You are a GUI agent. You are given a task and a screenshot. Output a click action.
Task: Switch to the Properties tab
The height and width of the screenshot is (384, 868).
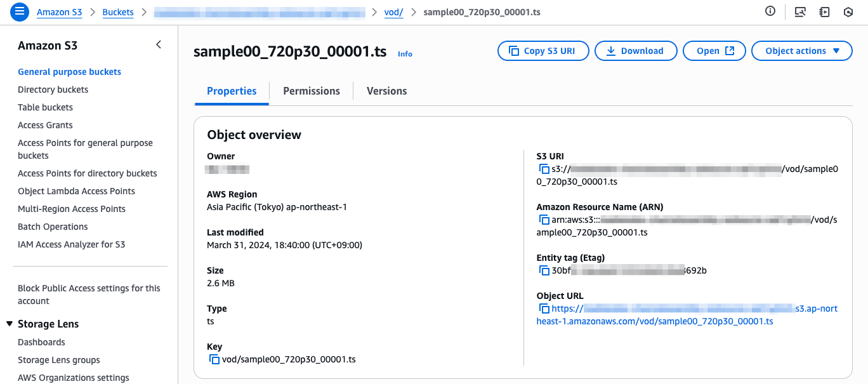click(x=232, y=91)
